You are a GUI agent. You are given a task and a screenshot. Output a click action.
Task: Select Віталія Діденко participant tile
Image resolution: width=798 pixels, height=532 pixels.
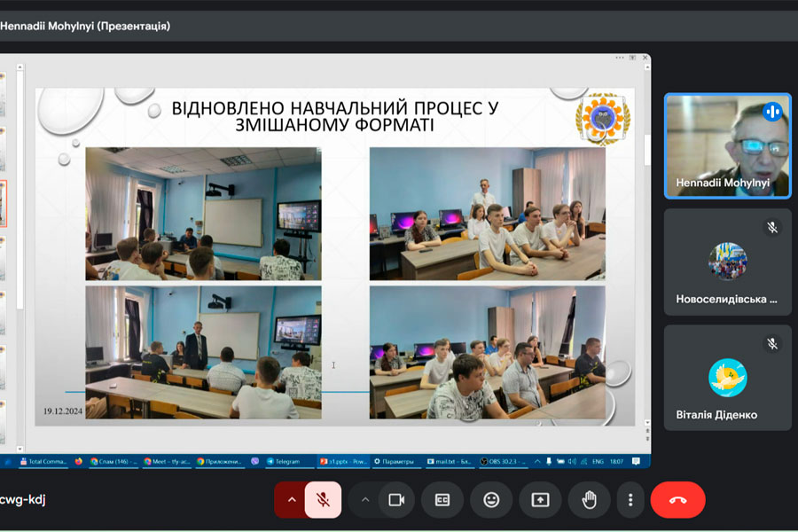coord(728,378)
